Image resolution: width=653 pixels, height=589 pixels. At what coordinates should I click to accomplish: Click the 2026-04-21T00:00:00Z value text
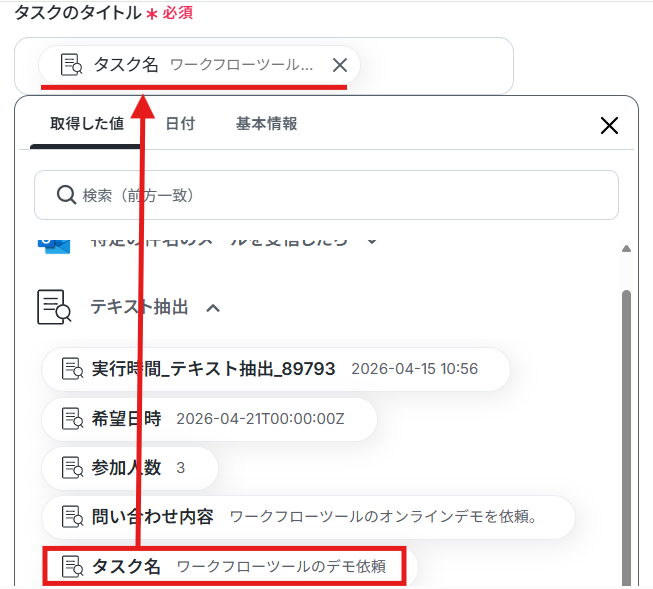260,419
